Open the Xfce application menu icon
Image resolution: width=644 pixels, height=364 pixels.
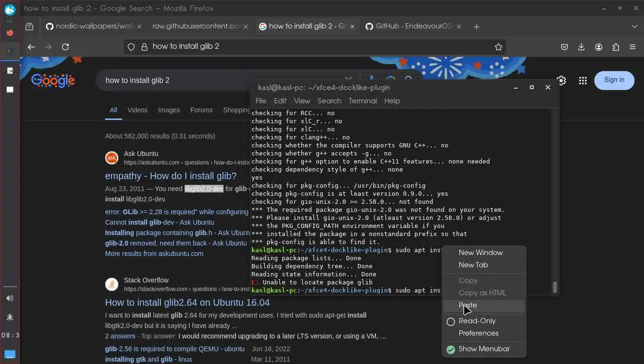pyautogui.click(x=10, y=9)
